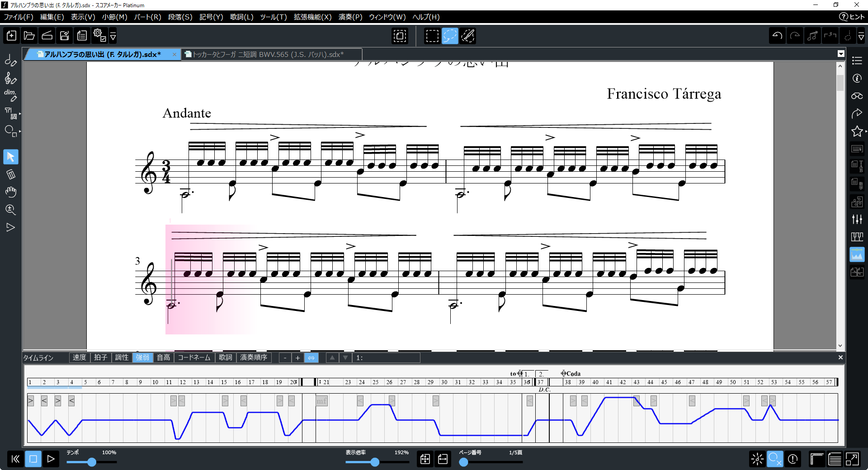This screenshot has height=470, width=868.
Task: Toggle the lasso selection mode
Action: pyautogui.click(x=450, y=36)
